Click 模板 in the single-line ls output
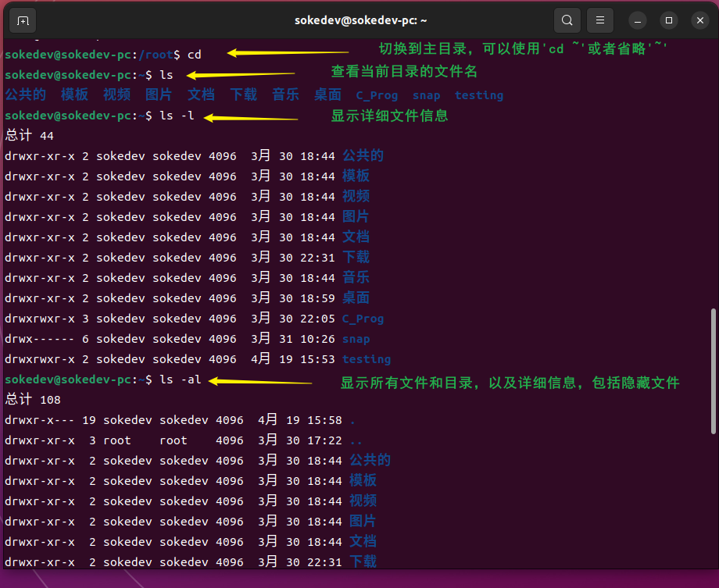Viewport: 719px width, 588px height. [74, 94]
